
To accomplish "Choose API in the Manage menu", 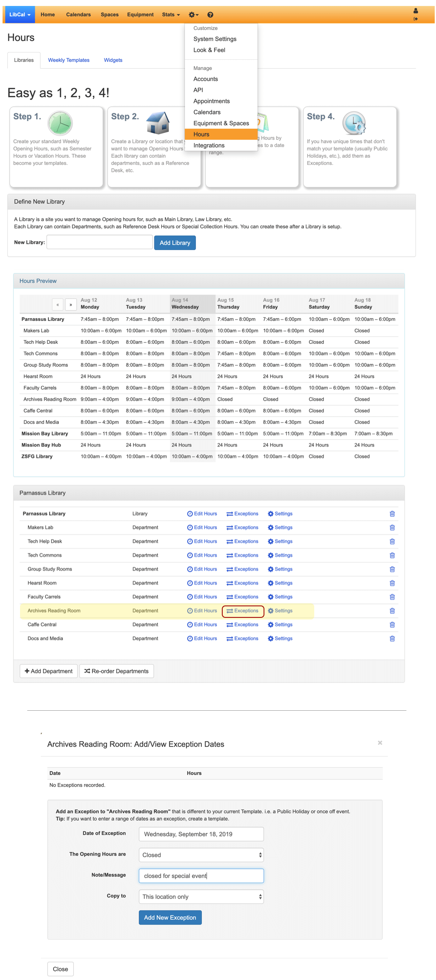I will pyautogui.click(x=221, y=90).
